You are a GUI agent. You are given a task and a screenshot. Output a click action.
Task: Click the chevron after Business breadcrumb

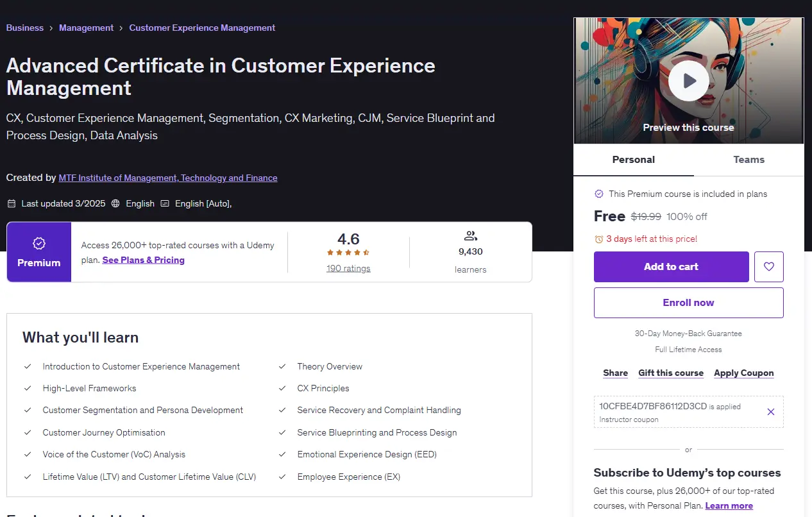pyautogui.click(x=51, y=28)
